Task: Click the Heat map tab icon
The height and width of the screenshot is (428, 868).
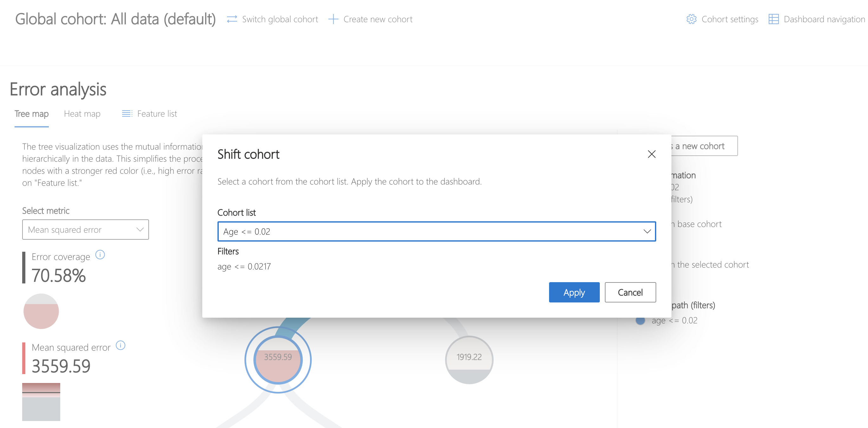Action: [x=81, y=113]
